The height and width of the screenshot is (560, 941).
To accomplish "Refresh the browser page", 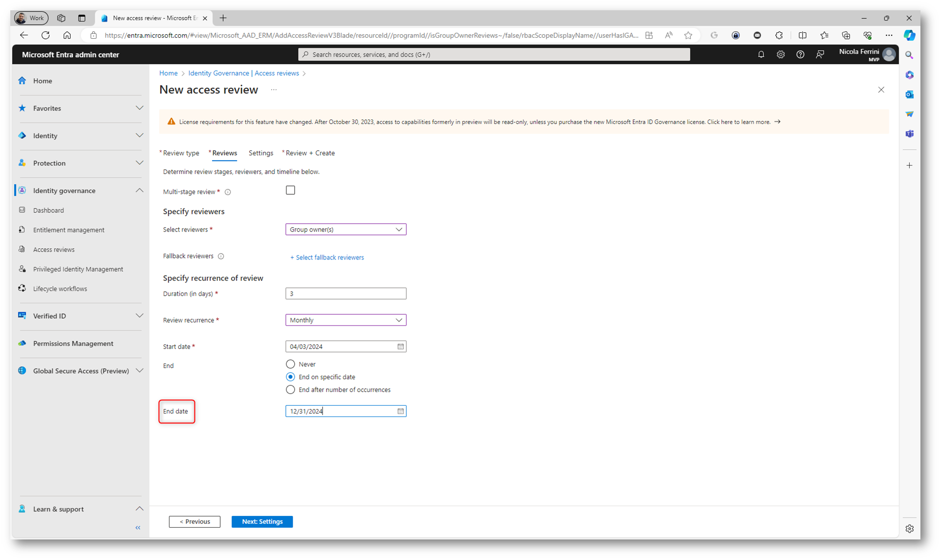I will (x=46, y=35).
